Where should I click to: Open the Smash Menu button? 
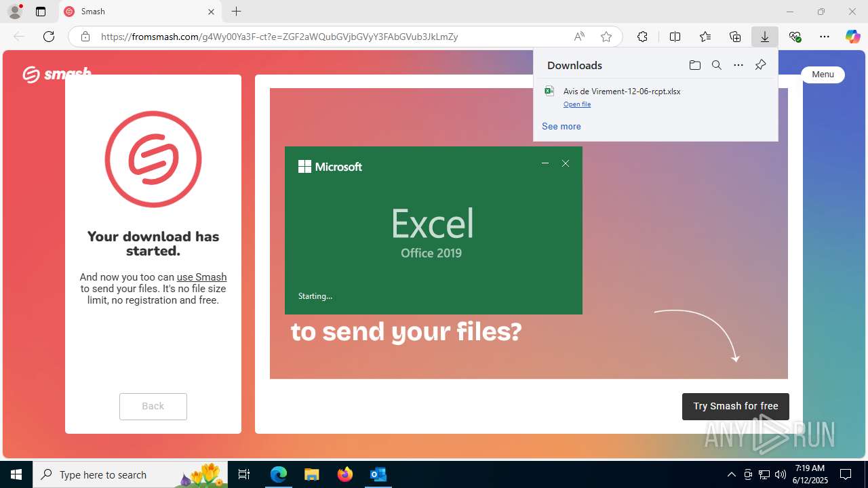click(823, 75)
